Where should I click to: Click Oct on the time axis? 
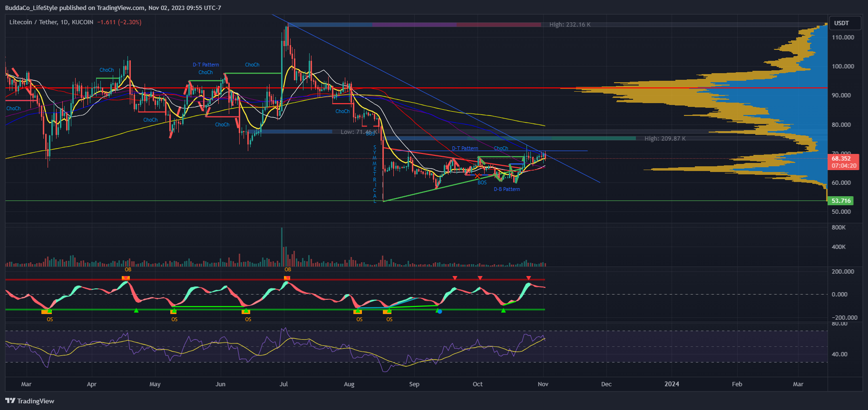click(478, 384)
